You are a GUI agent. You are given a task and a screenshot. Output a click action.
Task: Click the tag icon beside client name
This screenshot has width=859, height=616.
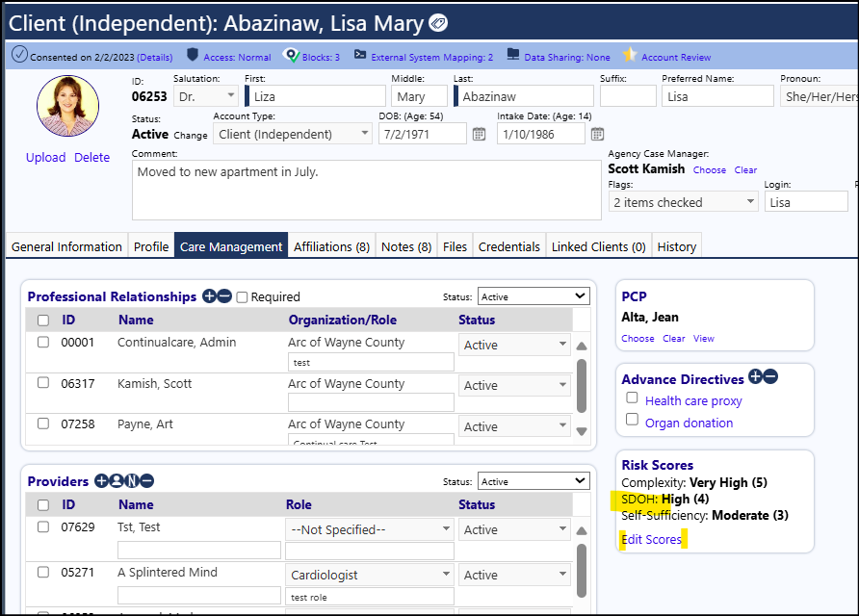[438, 23]
